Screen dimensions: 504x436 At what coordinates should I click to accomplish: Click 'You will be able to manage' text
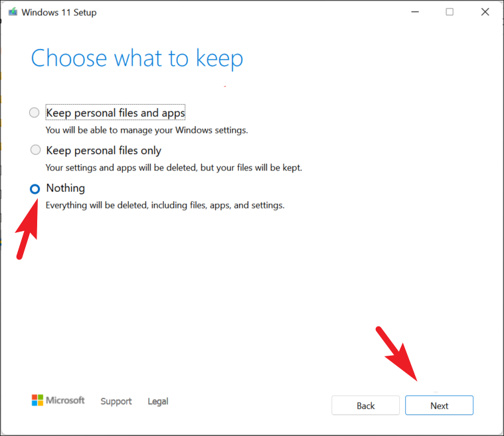click(x=147, y=130)
